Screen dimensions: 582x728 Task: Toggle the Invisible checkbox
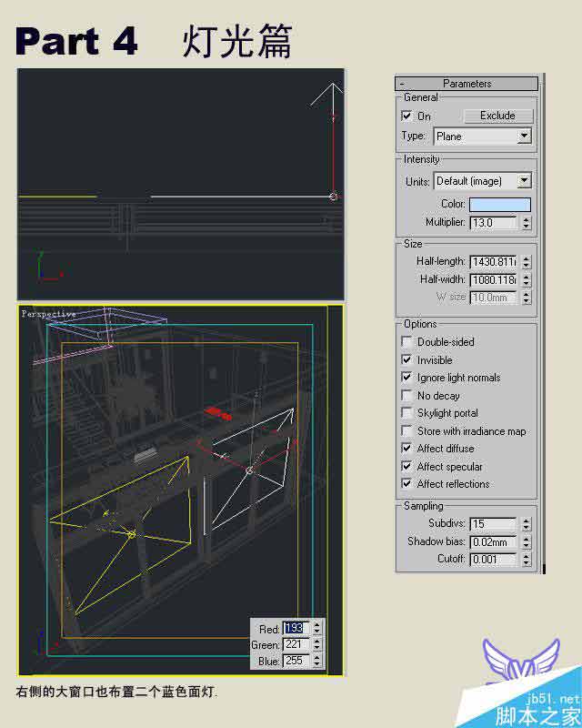(406, 359)
